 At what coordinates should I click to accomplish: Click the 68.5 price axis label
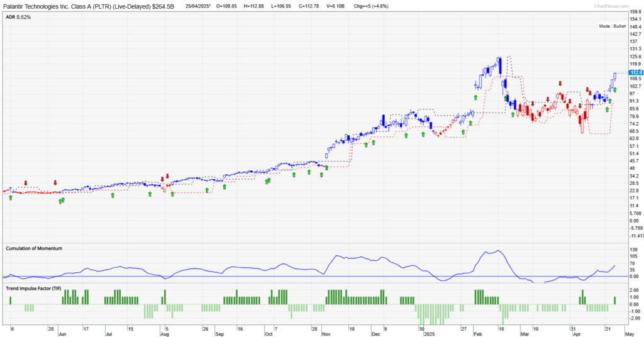(635, 131)
